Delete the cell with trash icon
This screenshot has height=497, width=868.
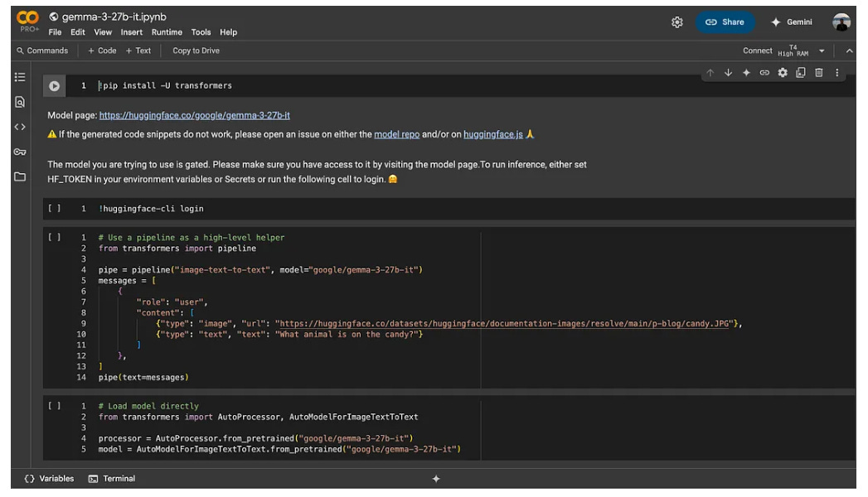click(x=819, y=73)
